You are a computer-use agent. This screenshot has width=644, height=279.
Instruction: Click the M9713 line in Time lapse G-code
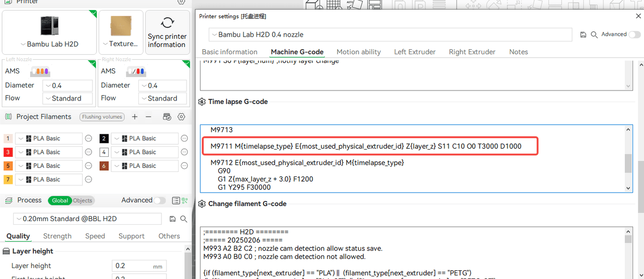pos(221,130)
